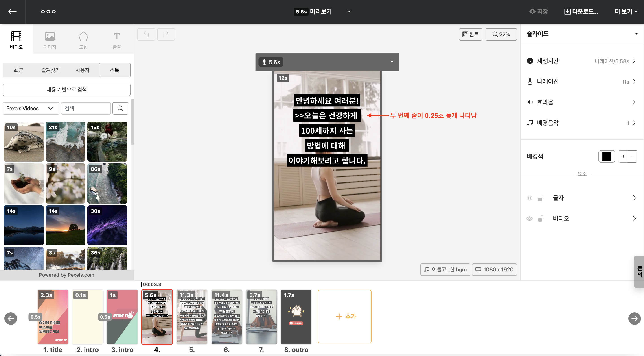Open the 도형 (shape) asset panel
The image size is (644, 356).
point(83,40)
